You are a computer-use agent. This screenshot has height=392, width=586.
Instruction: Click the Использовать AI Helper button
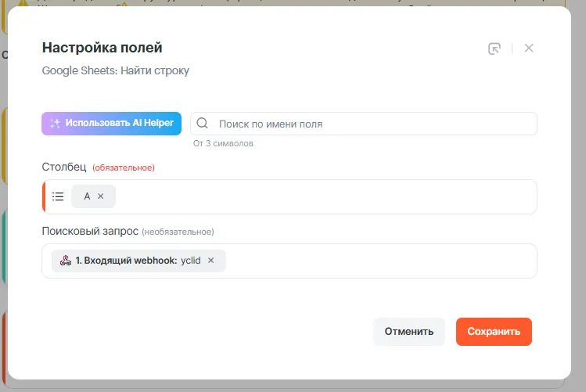112,124
